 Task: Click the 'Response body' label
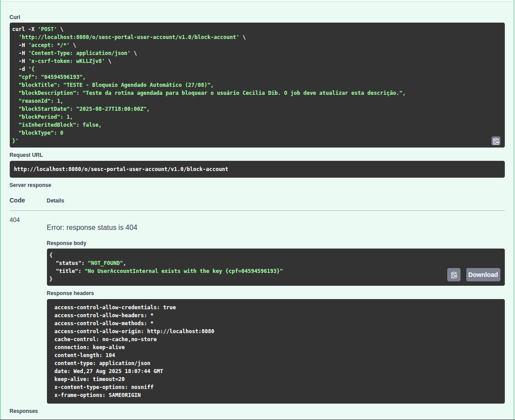point(66,243)
